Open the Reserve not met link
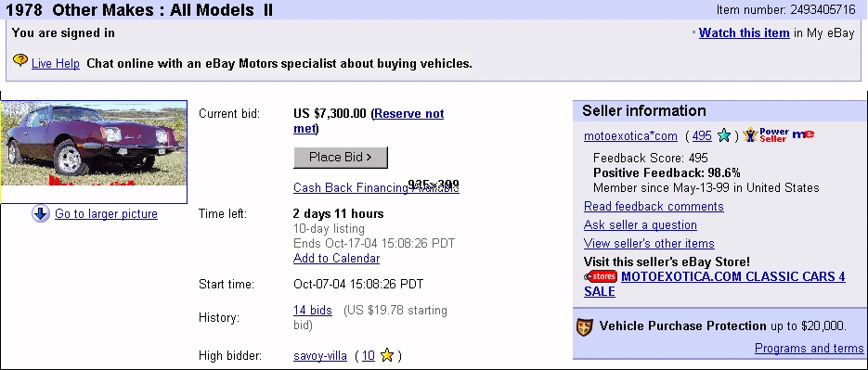 click(369, 121)
